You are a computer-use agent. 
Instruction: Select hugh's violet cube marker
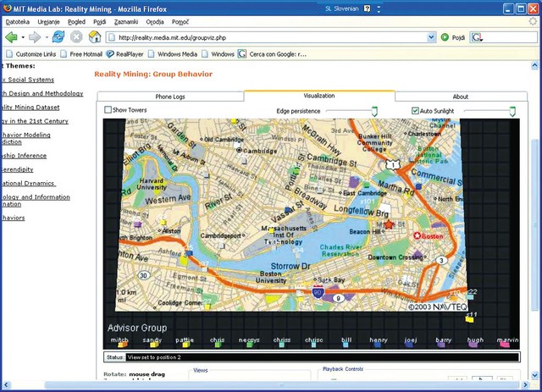click(x=473, y=345)
